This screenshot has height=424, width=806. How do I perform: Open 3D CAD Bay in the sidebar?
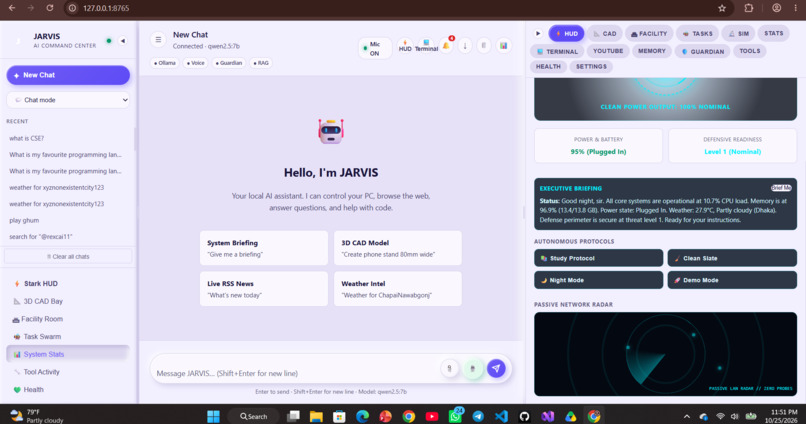[x=68, y=301]
